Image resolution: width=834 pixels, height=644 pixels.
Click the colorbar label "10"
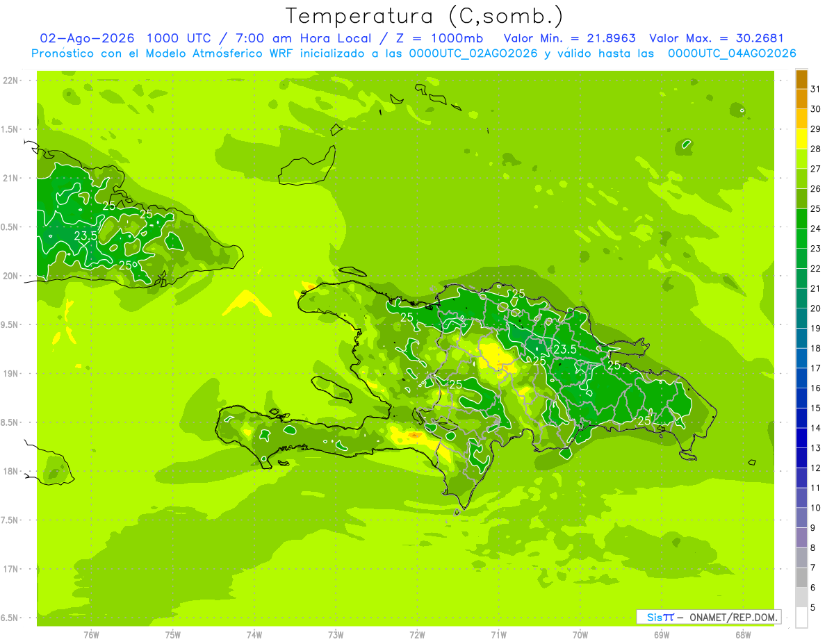click(816, 508)
